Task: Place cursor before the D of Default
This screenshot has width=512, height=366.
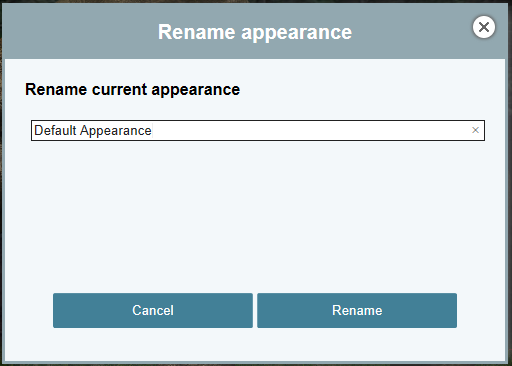Action: pos(34,130)
